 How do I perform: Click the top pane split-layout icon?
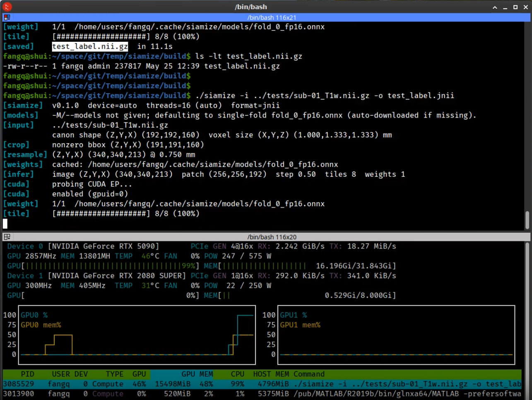click(7, 17)
